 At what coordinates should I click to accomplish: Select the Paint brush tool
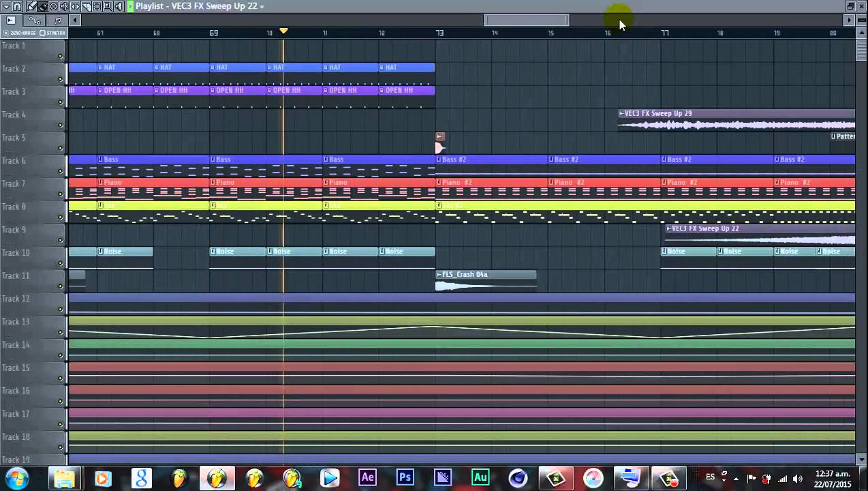(x=42, y=6)
